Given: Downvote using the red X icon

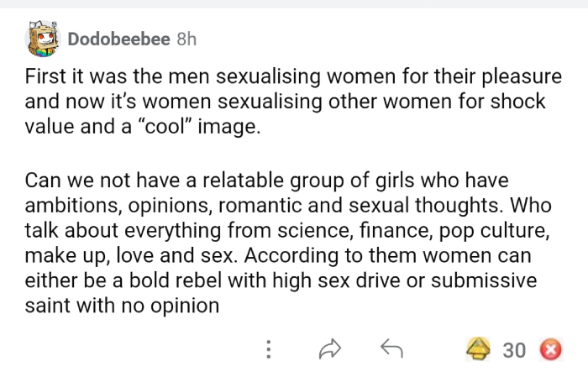Looking at the screenshot, I should 551,349.
